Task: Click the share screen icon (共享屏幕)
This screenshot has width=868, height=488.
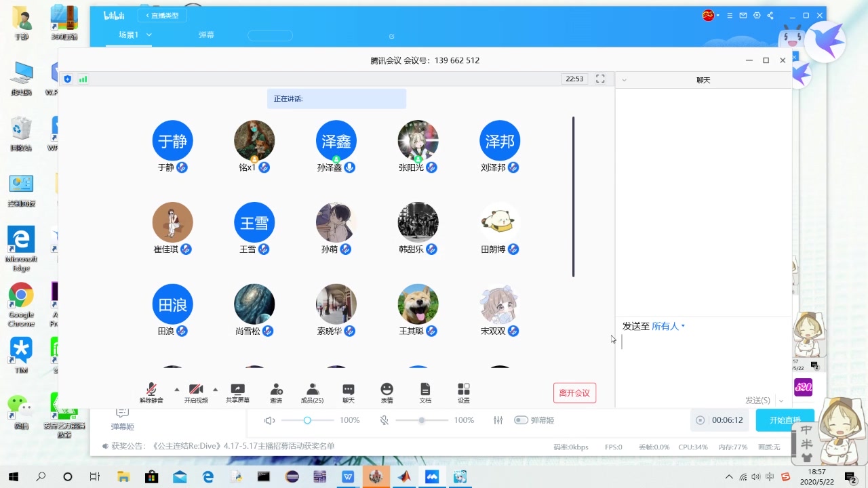Action: [x=237, y=389]
